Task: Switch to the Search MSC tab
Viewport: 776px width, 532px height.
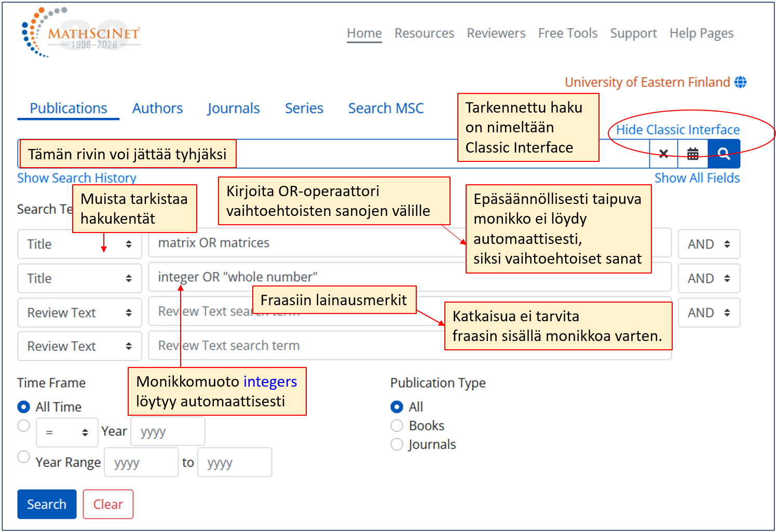Action: (x=386, y=108)
